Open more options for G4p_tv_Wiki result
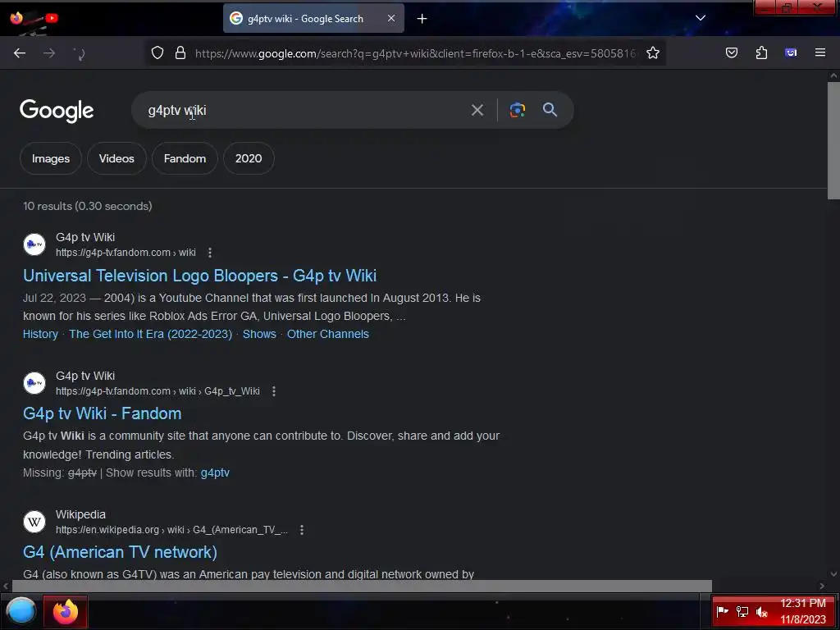Viewport: 840px width, 630px height. (274, 391)
